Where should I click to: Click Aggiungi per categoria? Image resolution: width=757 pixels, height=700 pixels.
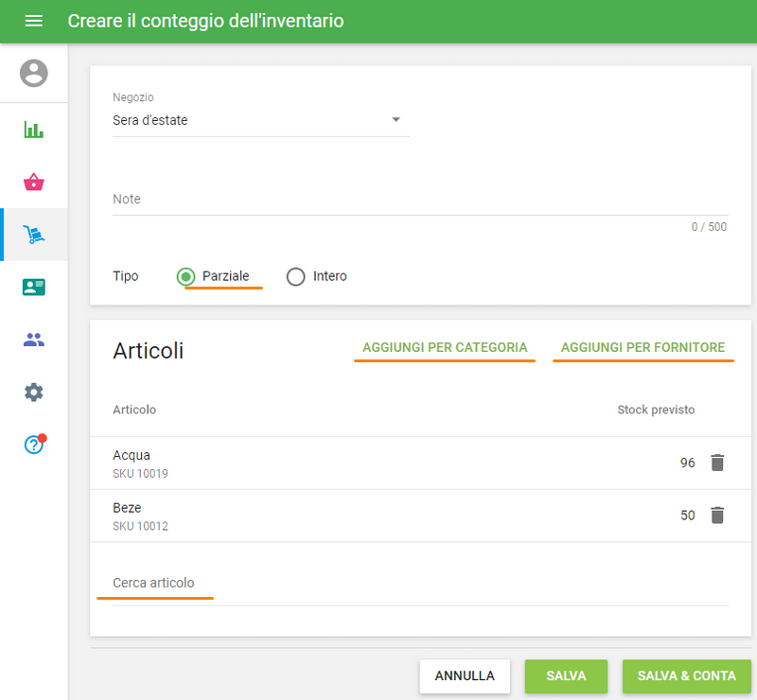pyautogui.click(x=444, y=347)
